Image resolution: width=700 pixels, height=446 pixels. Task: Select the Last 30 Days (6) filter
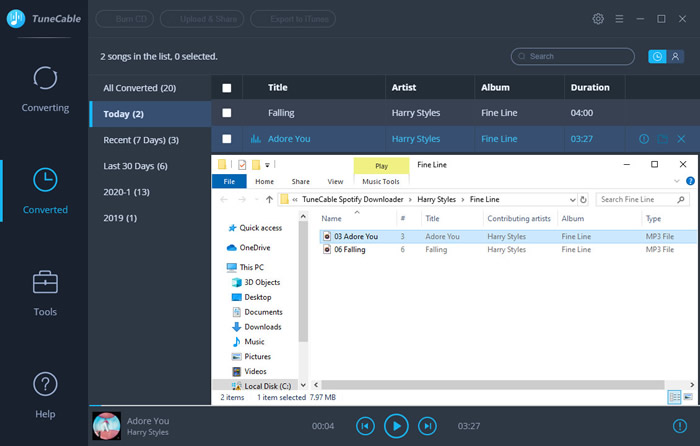[150, 166]
